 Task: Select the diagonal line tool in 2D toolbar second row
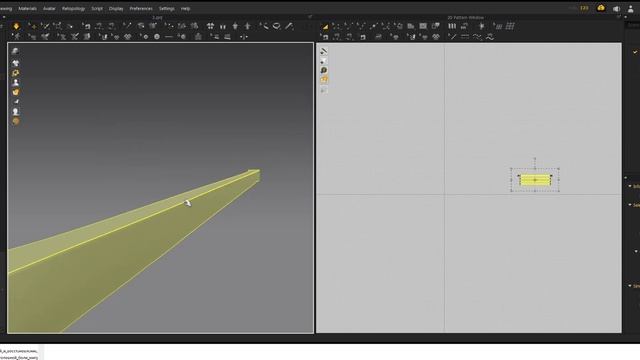452,37
